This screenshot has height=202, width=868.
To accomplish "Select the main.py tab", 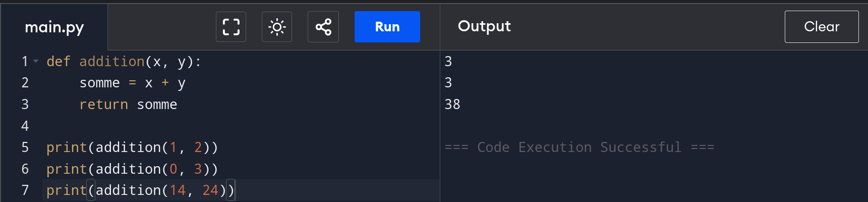I will pos(54,27).
